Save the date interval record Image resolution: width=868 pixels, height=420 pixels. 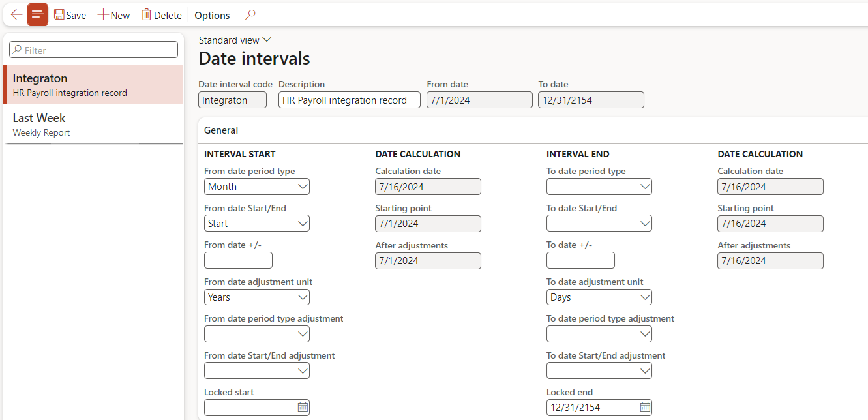70,15
